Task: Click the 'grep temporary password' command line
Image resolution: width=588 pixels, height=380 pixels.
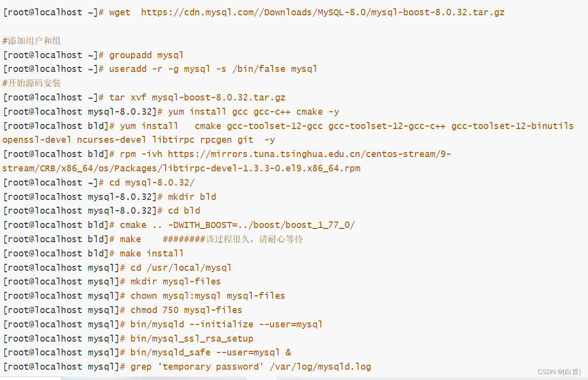Action: pyautogui.click(x=187, y=367)
